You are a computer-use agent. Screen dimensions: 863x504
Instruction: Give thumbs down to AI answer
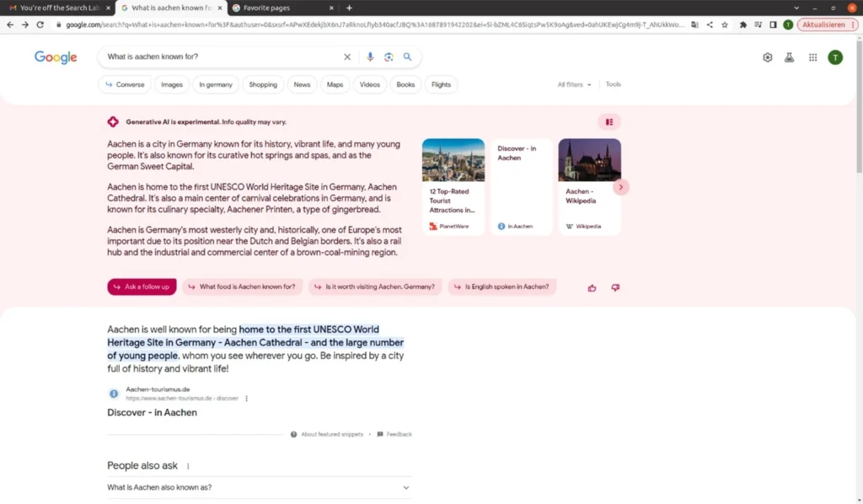pos(615,287)
